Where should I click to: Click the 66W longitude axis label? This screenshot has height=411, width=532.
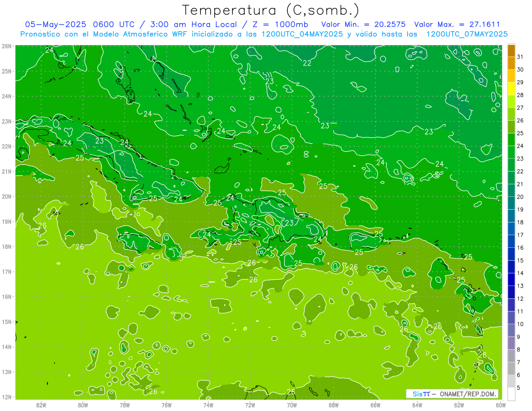(x=376, y=404)
